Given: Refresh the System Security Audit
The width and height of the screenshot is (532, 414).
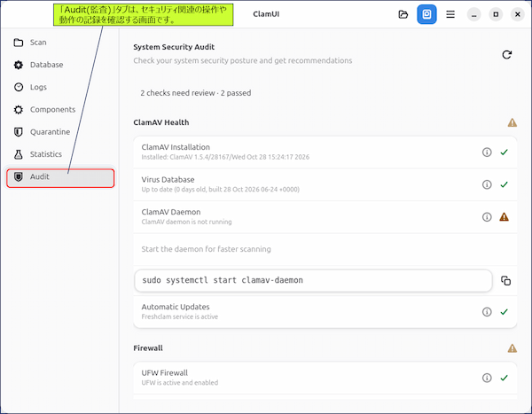Looking at the screenshot, I should (x=507, y=55).
